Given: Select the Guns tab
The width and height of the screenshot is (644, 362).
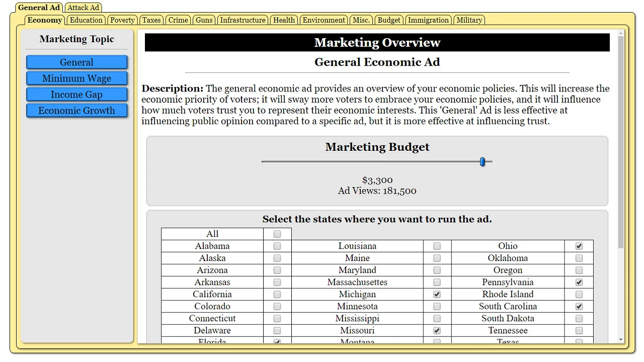Looking at the screenshot, I should [204, 20].
